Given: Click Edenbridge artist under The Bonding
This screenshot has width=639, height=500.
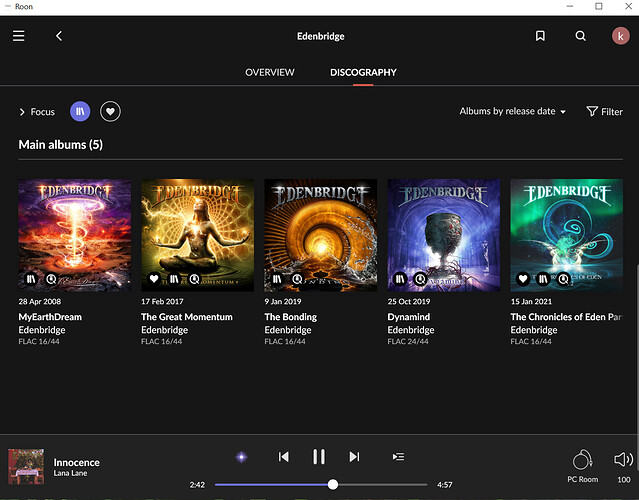Looking at the screenshot, I should (288, 330).
